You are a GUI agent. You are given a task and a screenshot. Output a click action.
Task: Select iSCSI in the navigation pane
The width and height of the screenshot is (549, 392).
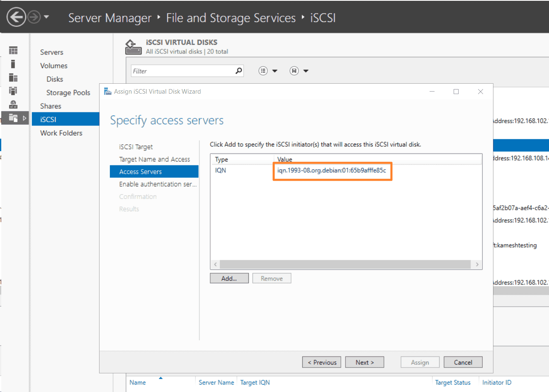(x=66, y=119)
